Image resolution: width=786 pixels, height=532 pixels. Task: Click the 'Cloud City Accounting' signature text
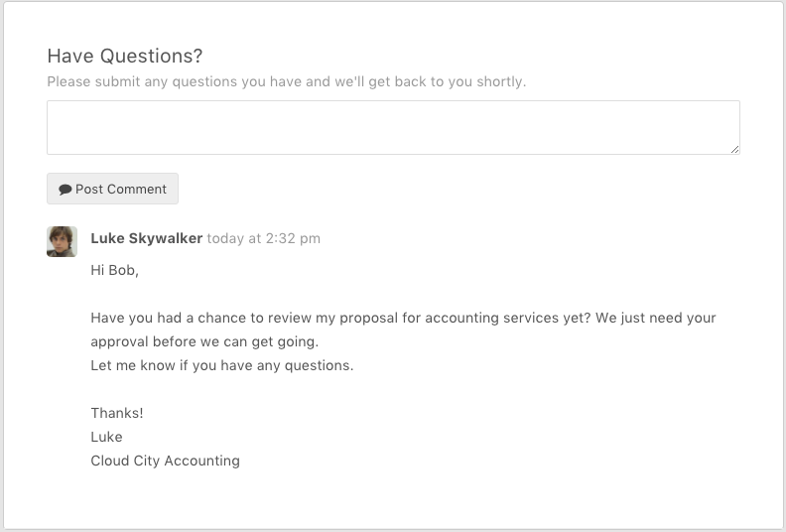point(165,461)
